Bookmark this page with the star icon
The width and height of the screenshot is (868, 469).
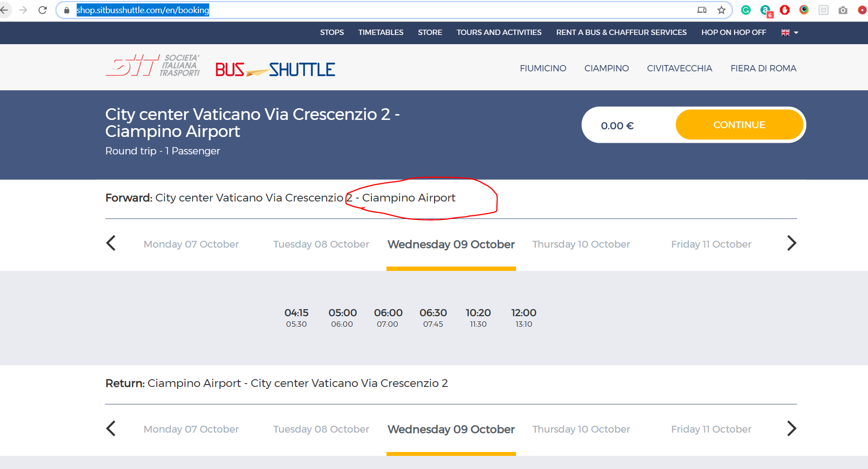coord(721,10)
